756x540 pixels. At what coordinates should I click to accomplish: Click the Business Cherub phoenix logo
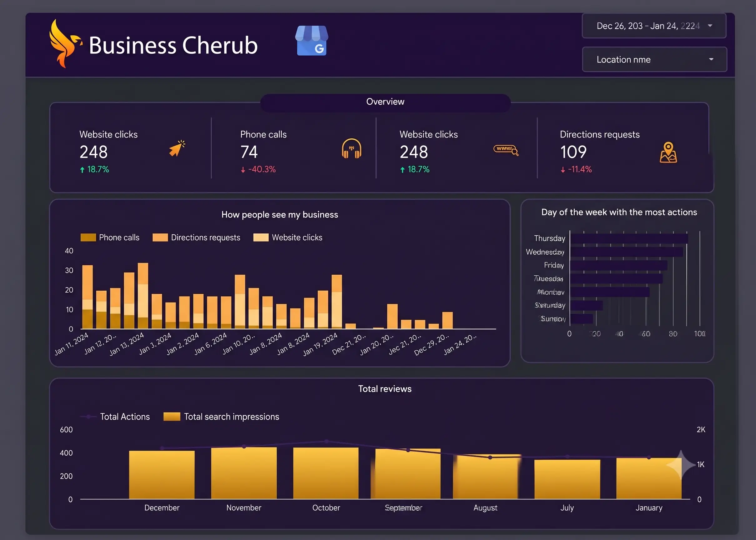tap(65, 43)
